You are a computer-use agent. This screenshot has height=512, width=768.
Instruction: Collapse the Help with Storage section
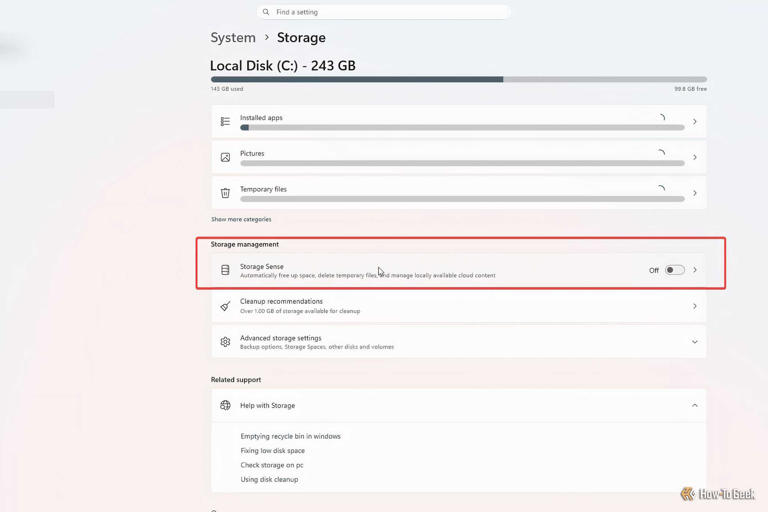click(x=695, y=405)
